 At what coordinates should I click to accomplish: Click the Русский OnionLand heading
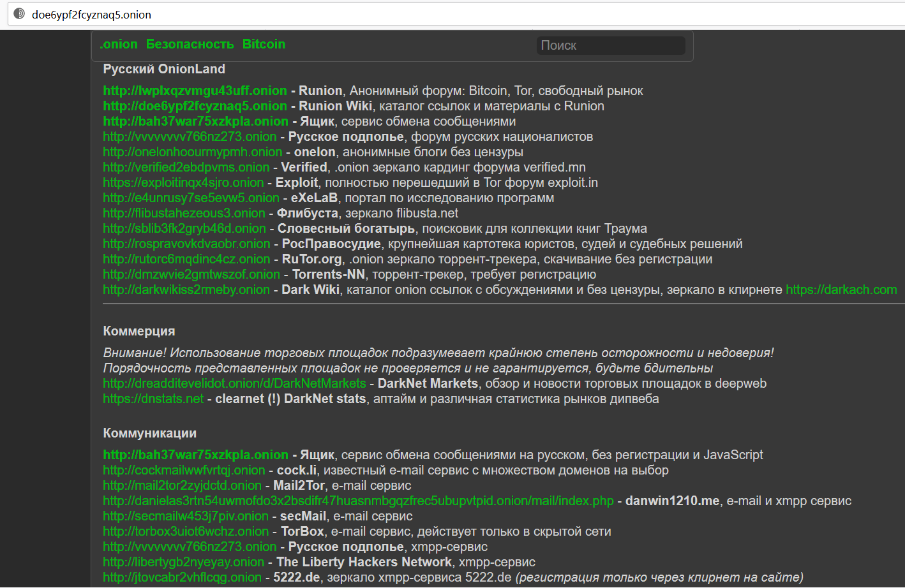(x=164, y=69)
